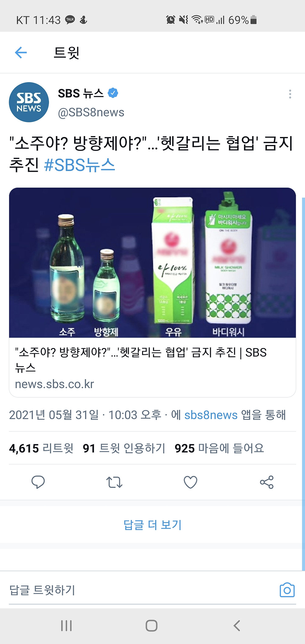Tap the share icon below the tweet
Viewport: 305px width, 644px height.
point(267,482)
